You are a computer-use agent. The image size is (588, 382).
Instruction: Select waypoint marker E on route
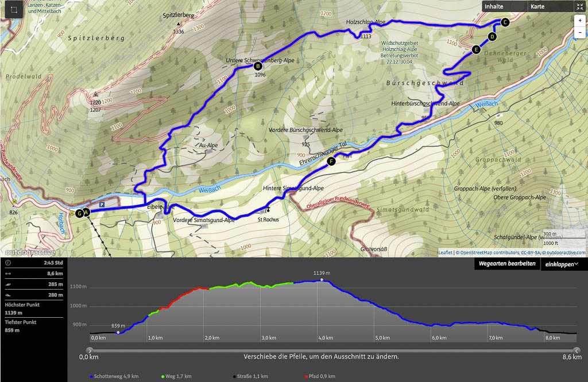[x=476, y=49]
